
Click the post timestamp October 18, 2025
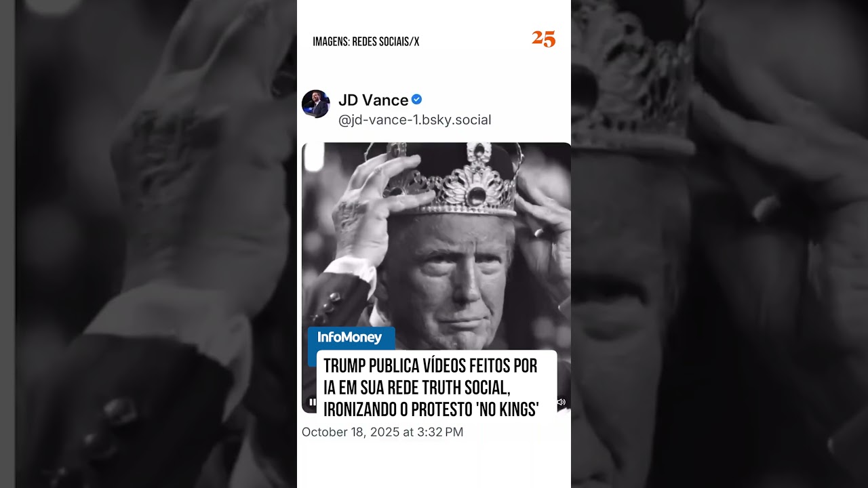(382, 432)
